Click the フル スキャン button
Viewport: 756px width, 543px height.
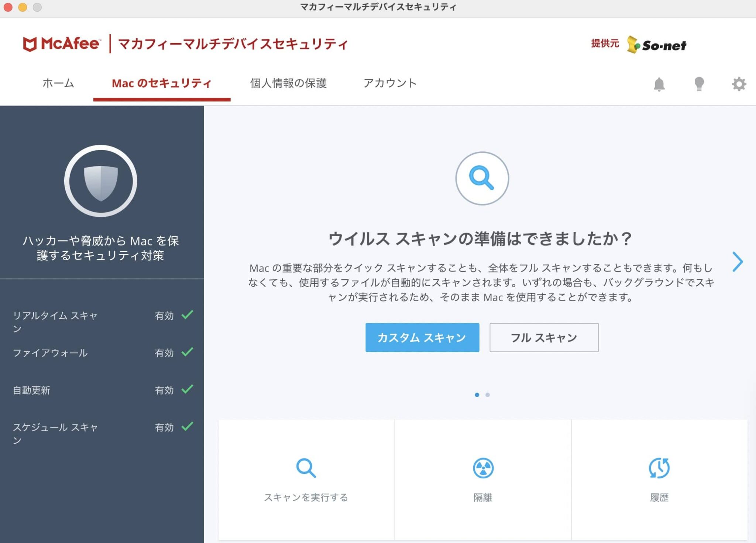544,337
